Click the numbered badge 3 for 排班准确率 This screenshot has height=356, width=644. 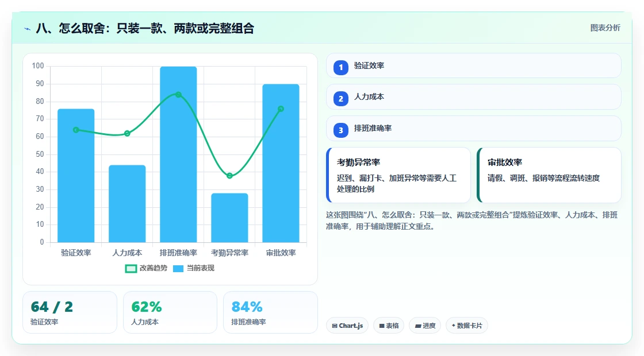coord(340,130)
